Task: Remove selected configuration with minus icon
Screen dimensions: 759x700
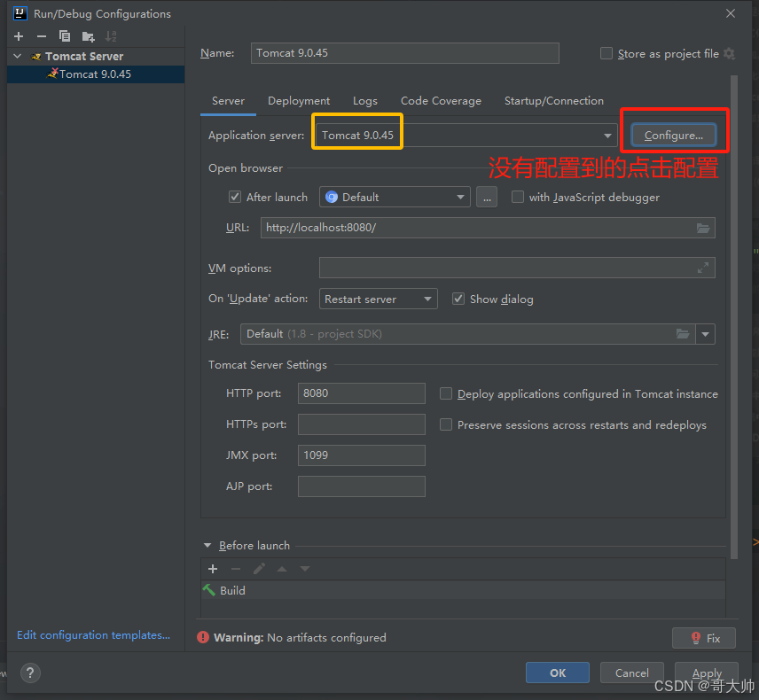Action: click(42, 36)
